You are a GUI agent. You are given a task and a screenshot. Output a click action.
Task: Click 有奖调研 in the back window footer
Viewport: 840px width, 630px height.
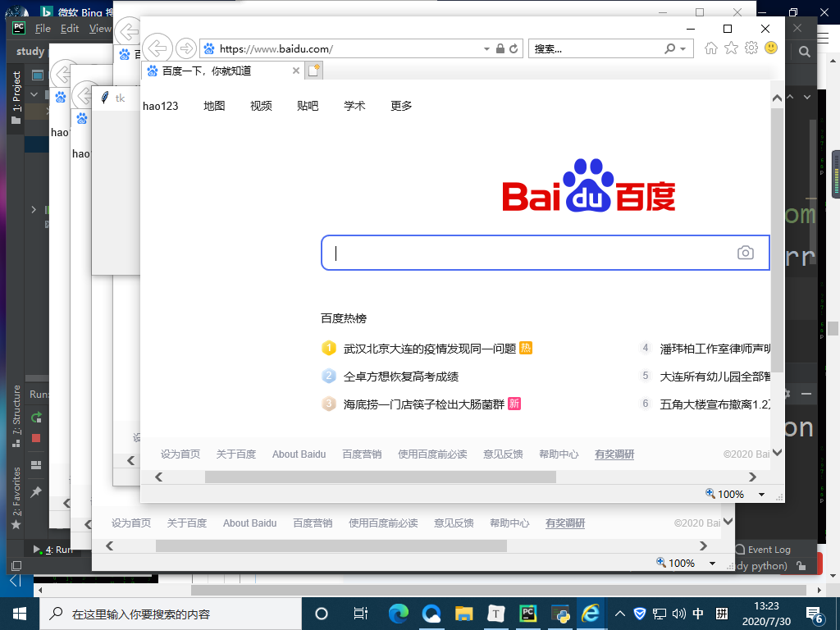pos(565,523)
